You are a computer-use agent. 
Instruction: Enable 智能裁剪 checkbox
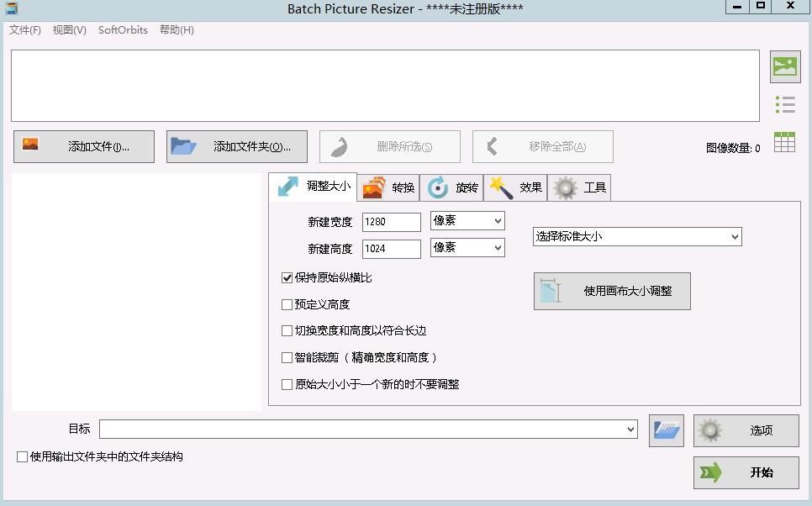(x=287, y=357)
